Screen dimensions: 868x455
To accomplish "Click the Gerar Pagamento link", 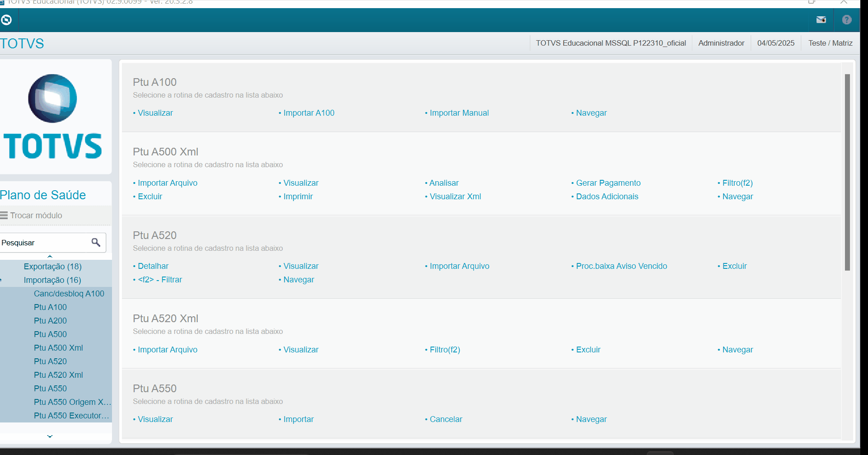I will (608, 183).
